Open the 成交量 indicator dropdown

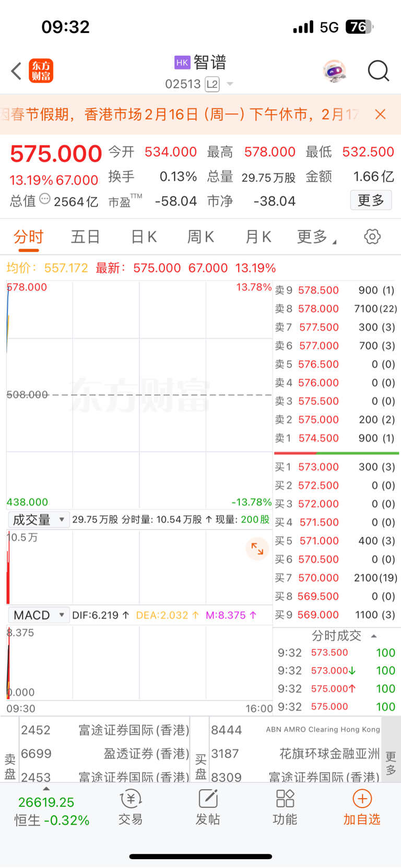(x=39, y=519)
